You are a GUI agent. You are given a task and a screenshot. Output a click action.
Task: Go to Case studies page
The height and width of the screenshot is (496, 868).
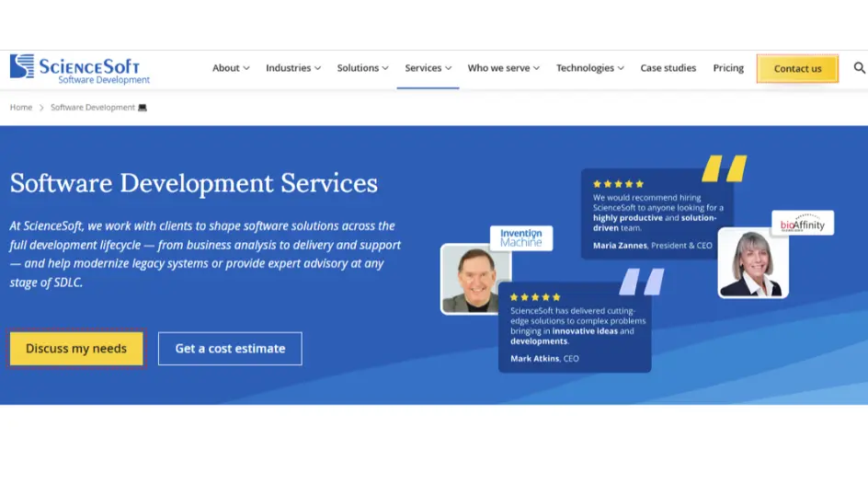click(668, 67)
